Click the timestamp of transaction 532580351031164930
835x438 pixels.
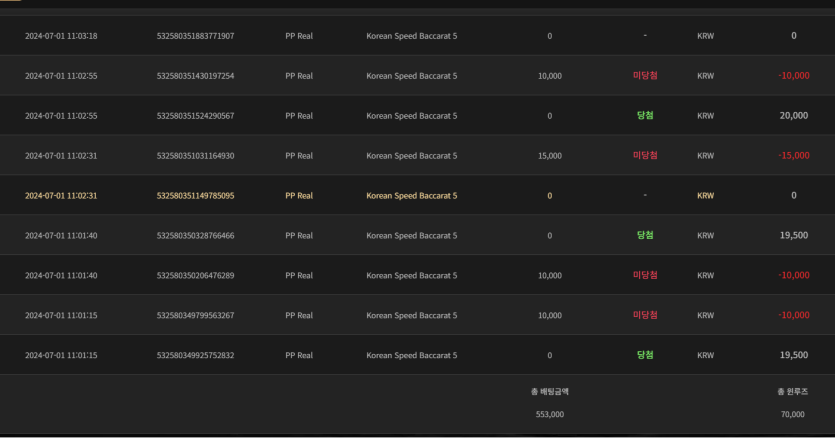tap(61, 156)
